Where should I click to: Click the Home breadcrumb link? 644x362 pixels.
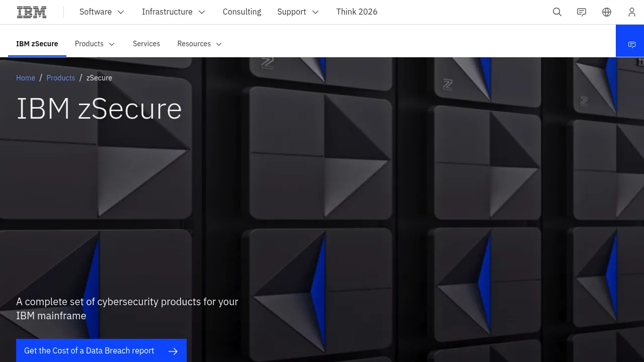(26, 78)
